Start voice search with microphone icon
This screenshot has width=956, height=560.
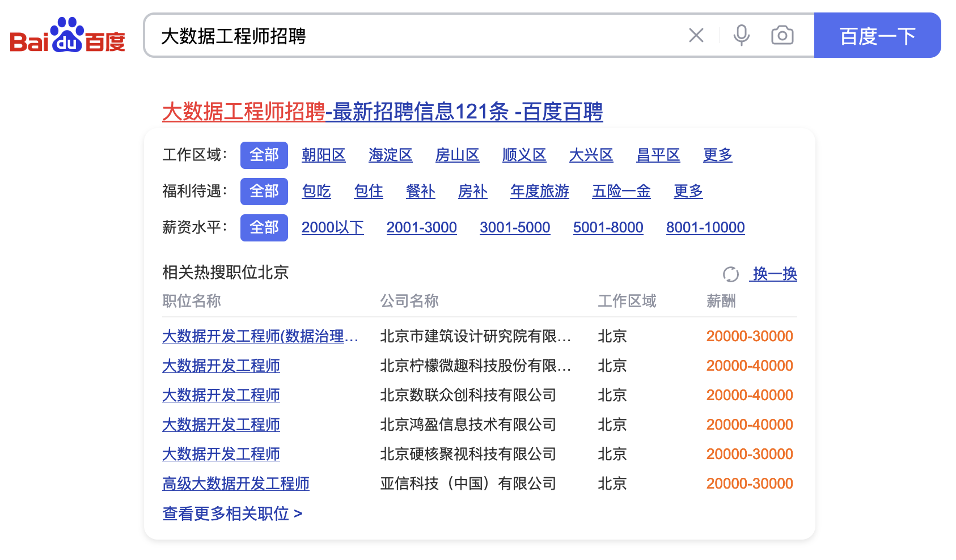pos(741,36)
